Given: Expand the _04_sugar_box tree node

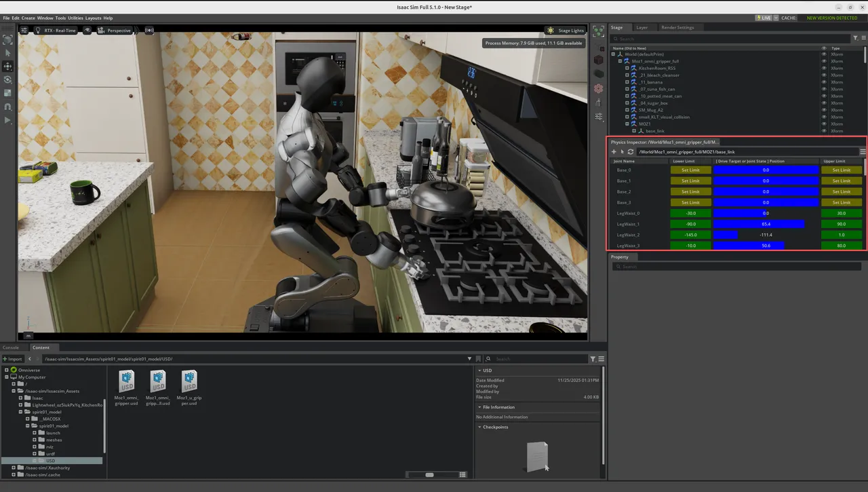Looking at the screenshot, I should tap(627, 103).
